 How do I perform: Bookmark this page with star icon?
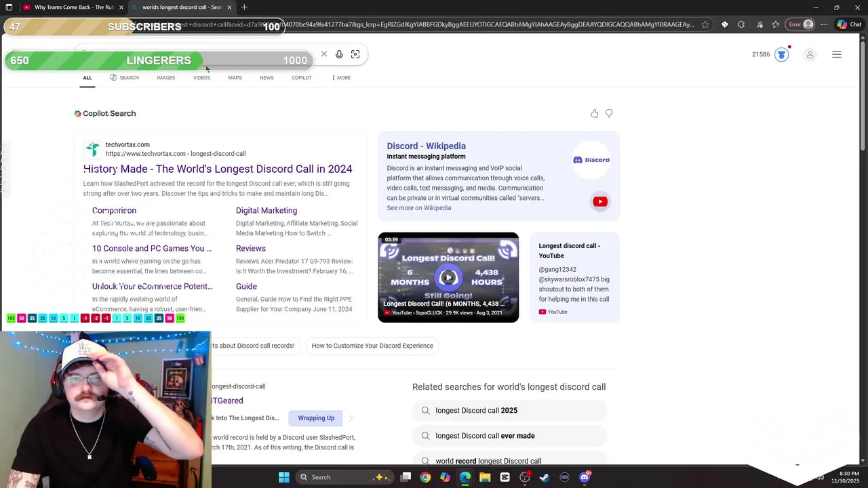click(x=705, y=24)
